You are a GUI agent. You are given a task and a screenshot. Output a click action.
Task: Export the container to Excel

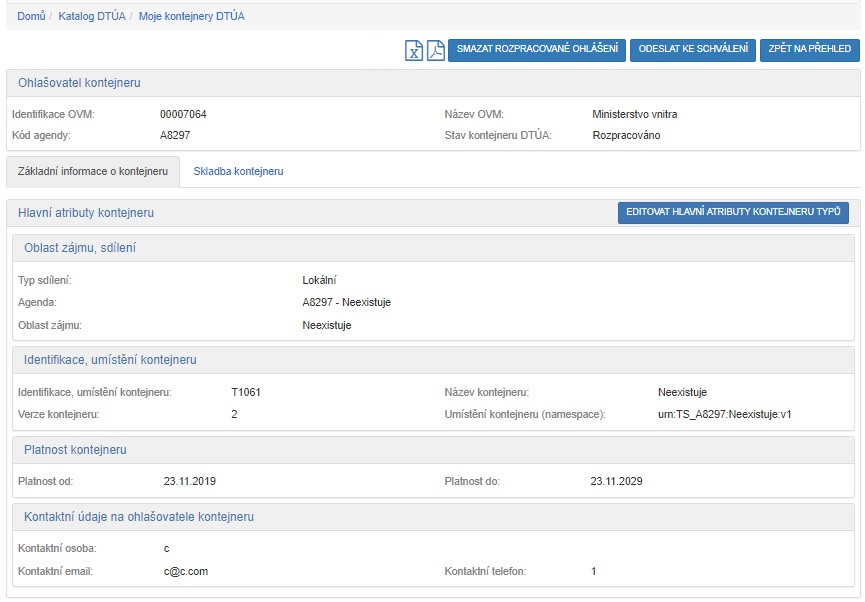pos(414,51)
